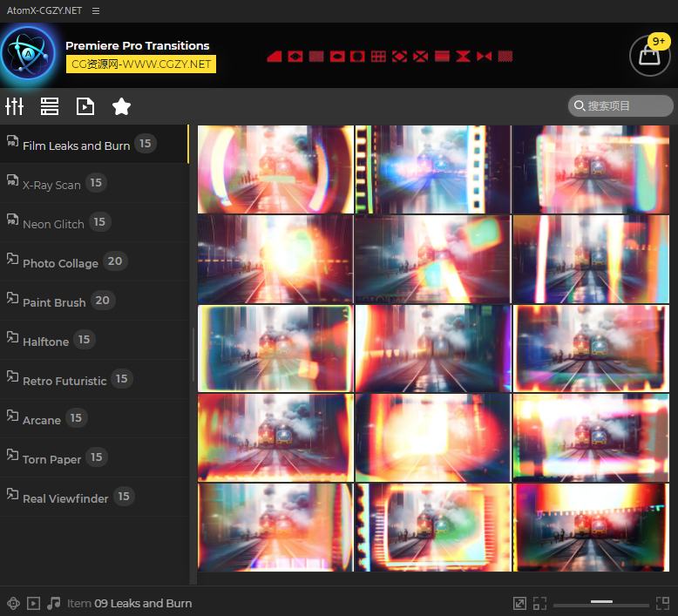Screen dimensions: 678x616
Task: Select the middle thumbnail in third row
Action: click(433, 349)
